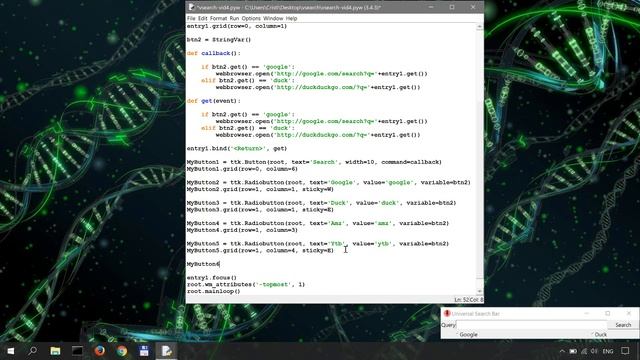Screen dimensions: 640x360
Task: Open the File menu in IDLE
Action: pos(191,18)
